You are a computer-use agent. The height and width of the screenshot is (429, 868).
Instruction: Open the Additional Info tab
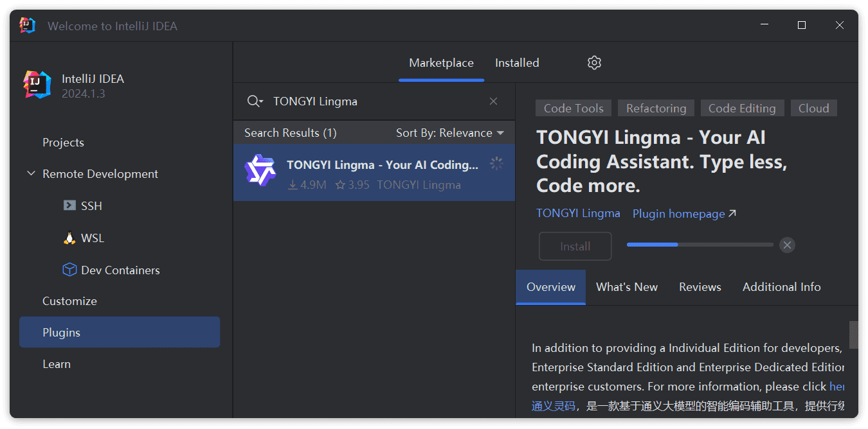(782, 287)
